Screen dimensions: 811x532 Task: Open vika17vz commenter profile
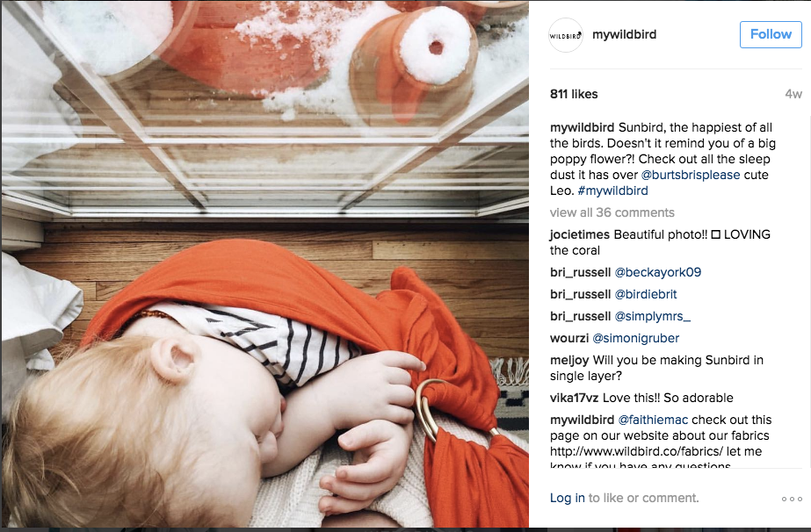[574, 398]
